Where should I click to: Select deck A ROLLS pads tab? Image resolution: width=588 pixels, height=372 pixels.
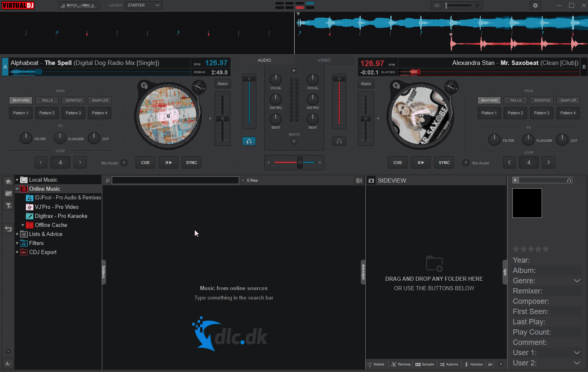coord(47,100)
